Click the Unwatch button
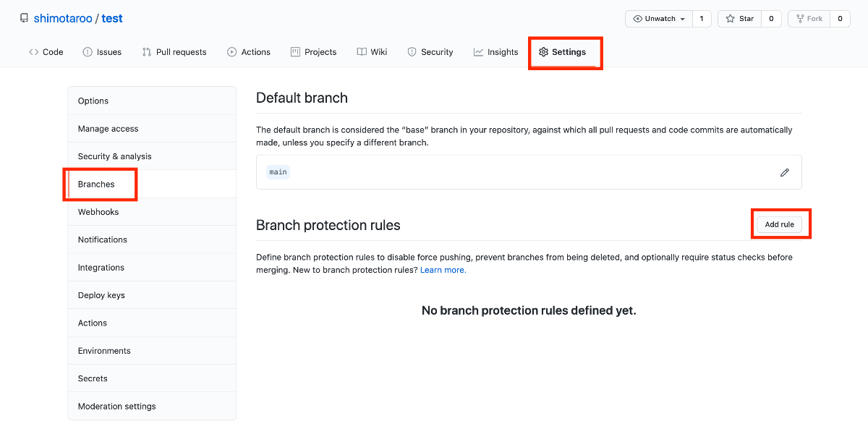This screenshot has height=437, width=868. click(658, 19)
